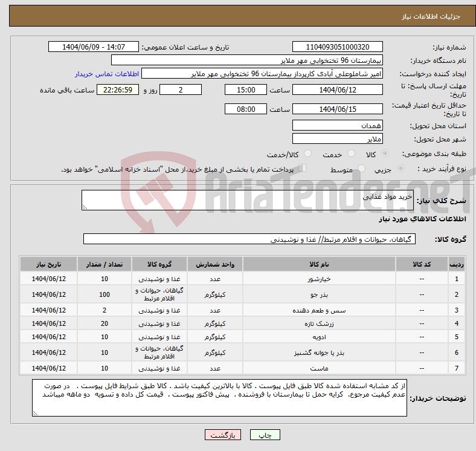Click the شماره نیاز number field
Image resolution: width=476 pixels, height=451 pixels.
pos(337,47)
